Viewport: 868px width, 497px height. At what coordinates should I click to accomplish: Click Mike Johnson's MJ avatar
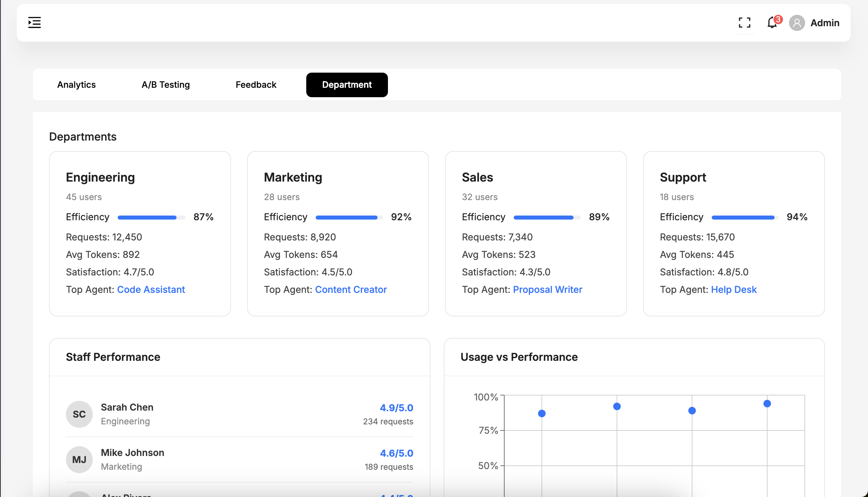[79, 459]
